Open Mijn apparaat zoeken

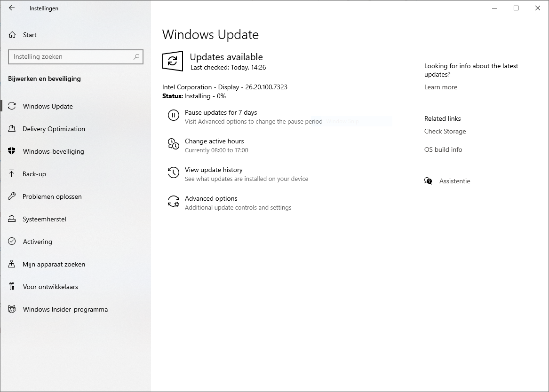(76, 264)
